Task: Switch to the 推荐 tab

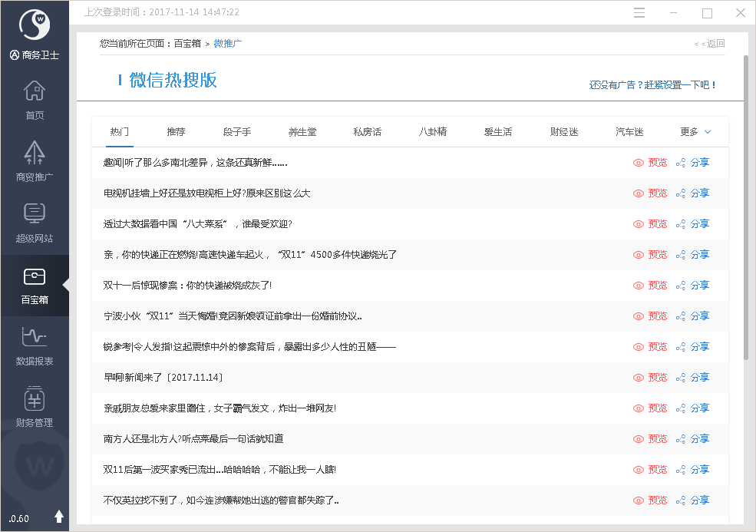Action: (176, 131)
